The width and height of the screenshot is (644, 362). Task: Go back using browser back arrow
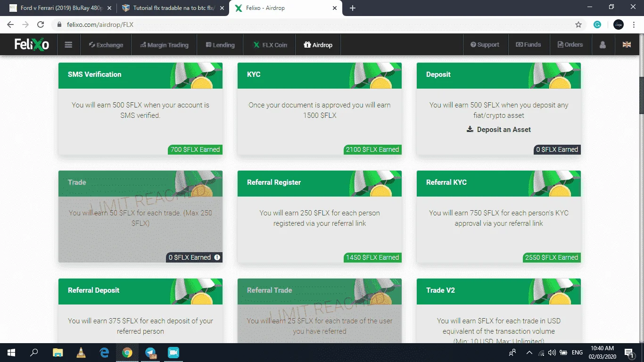[10, 25]
